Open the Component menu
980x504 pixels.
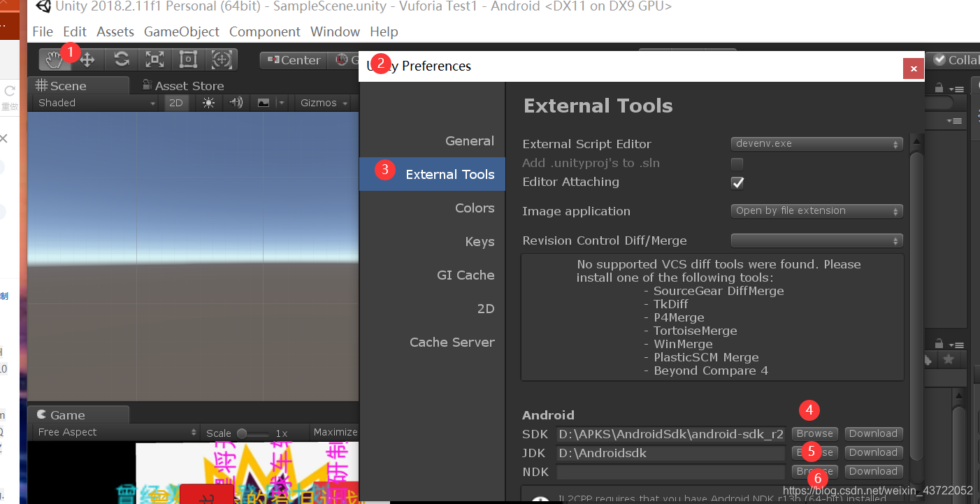click(265, 31)
